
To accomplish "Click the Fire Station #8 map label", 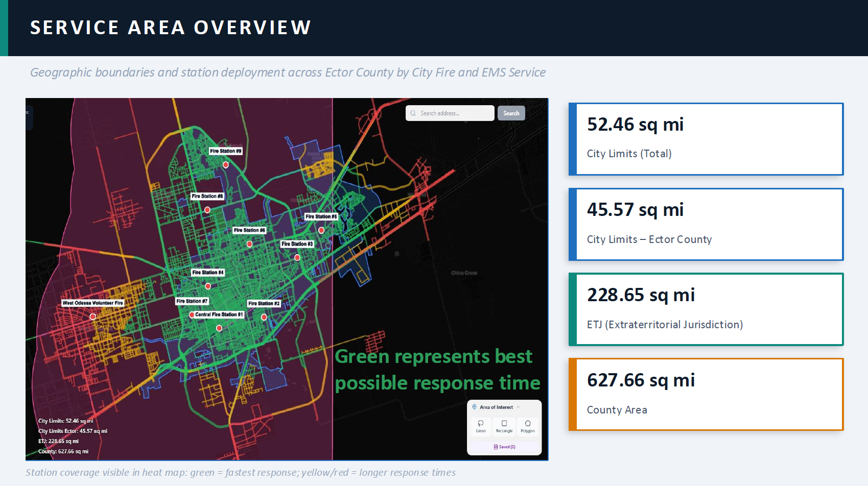I will (x=207, y=196).
